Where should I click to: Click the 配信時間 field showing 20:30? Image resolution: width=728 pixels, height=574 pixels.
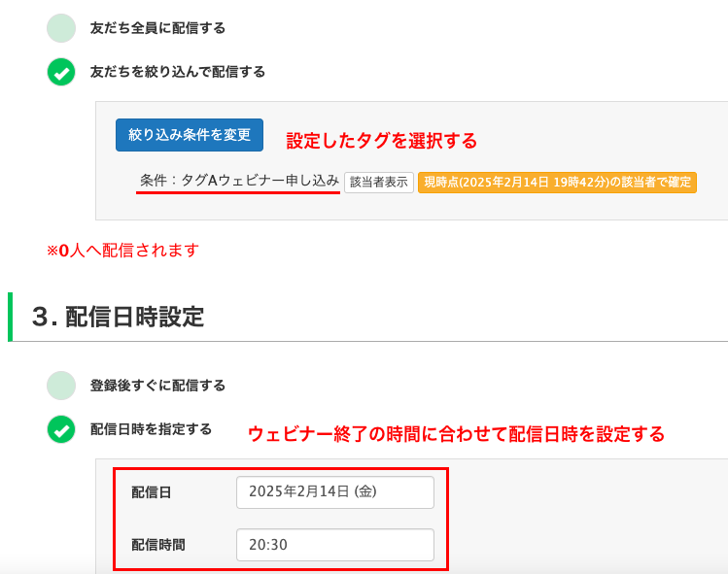coord(335,545)
